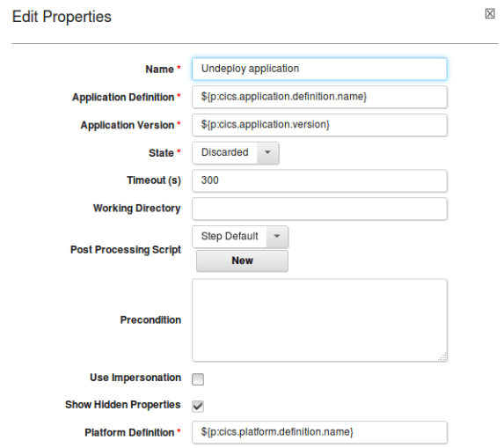This screenshot has height=448, width=504.
Task: Click inside the Precondition text area
Action: [x=319, y=320]
